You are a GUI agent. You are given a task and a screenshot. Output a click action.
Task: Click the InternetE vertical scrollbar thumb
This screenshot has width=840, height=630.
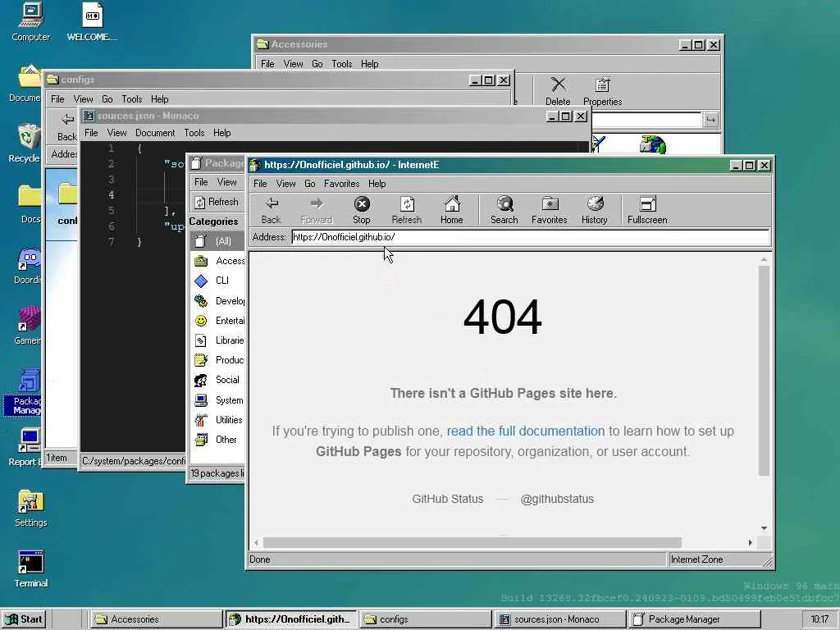[x=764, y=371]
